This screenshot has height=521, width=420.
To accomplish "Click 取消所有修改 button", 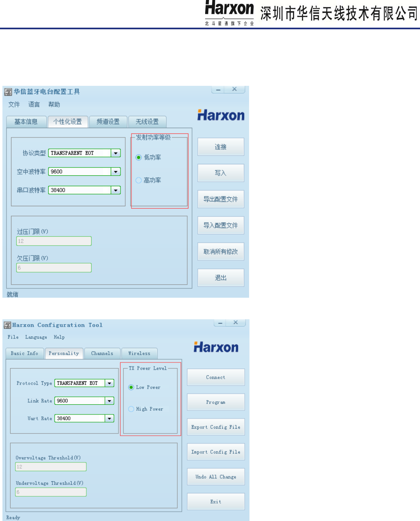I will (x=221, y=252).
